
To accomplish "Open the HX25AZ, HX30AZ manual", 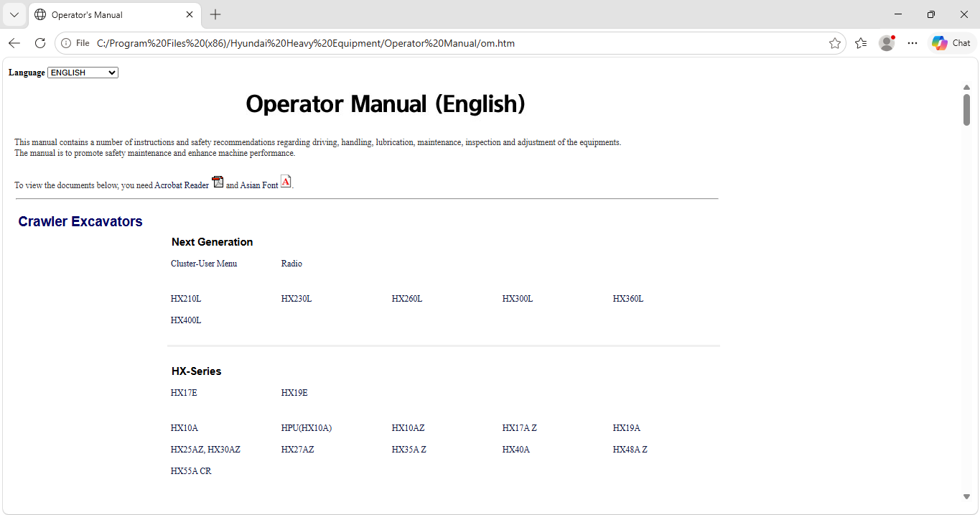I will coord(205,450).
